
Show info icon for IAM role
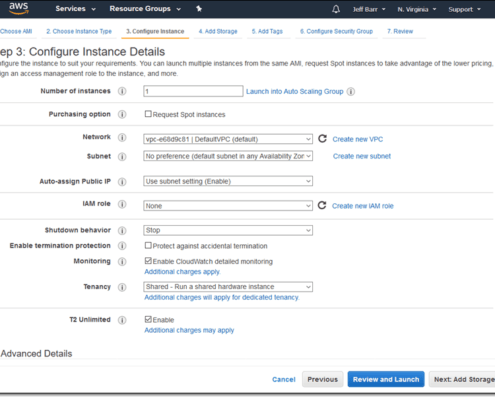point(122,204)
